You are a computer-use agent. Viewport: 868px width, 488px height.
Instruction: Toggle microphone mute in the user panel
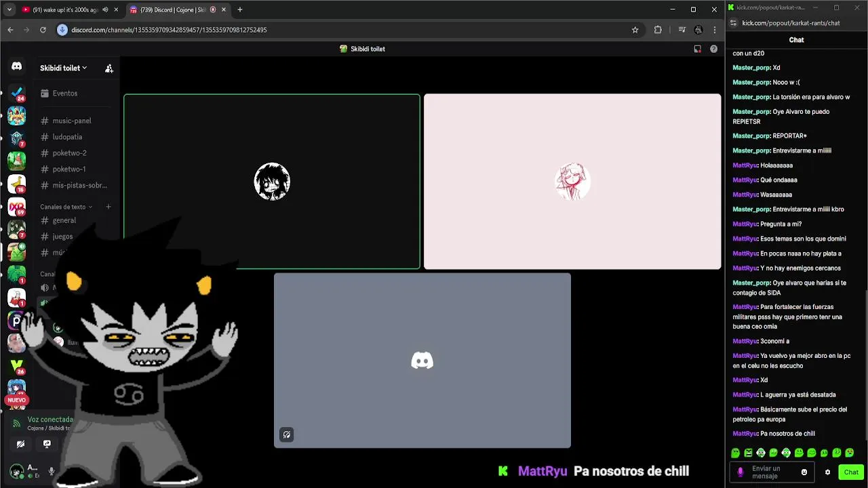click(x=51, y=471)
